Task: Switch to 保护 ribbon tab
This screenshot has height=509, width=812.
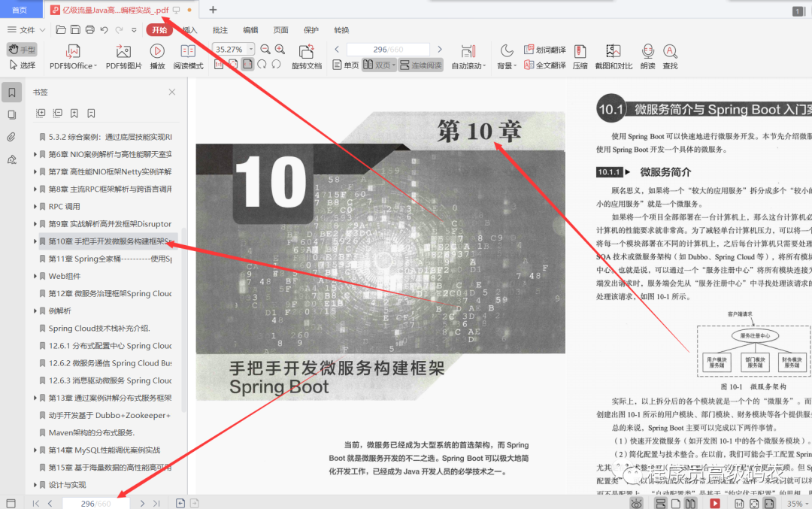Action: click(311, 30)
